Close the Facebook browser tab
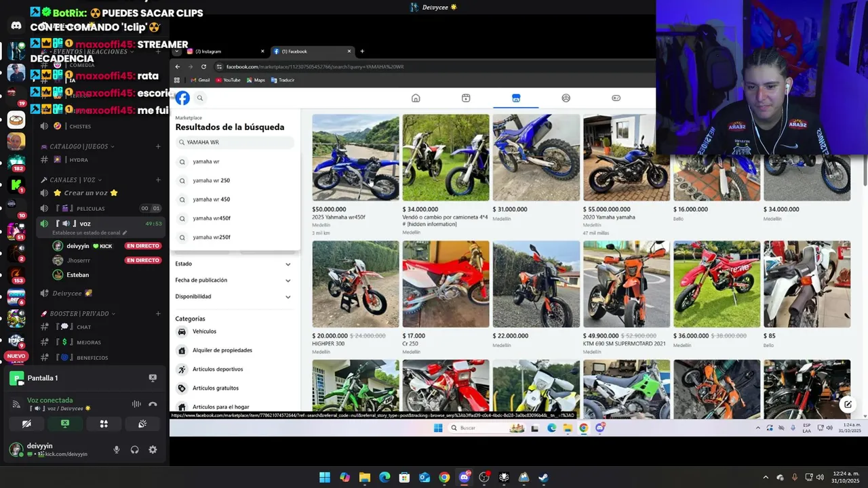 coord(349,52)
